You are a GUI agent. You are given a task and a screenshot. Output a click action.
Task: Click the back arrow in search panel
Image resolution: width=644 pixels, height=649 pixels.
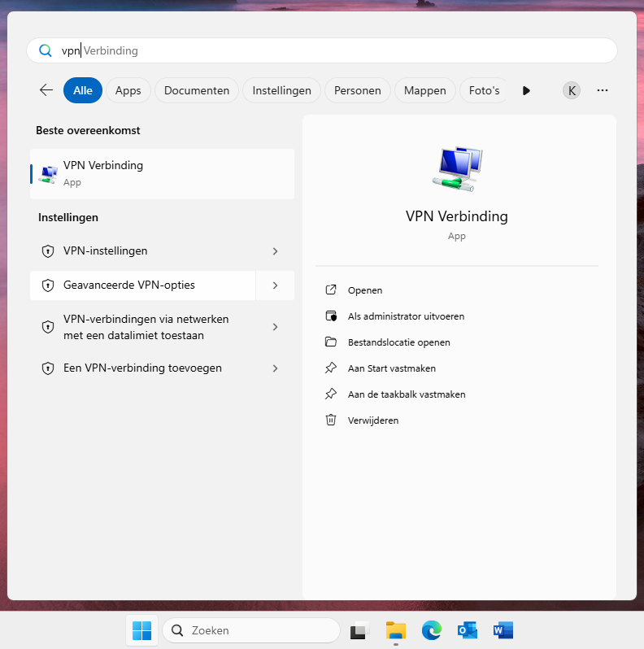[x=46, y=90]
